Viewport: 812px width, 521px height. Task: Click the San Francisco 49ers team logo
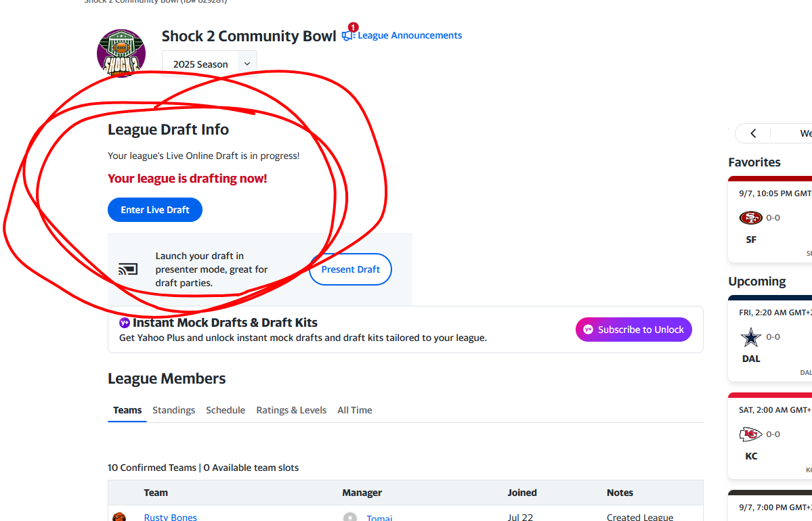750,218
